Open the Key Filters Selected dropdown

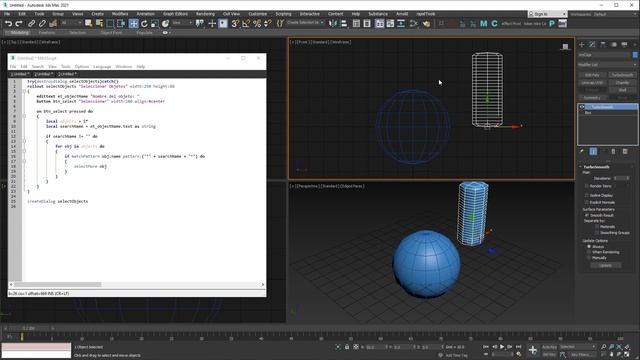point(577,347)
